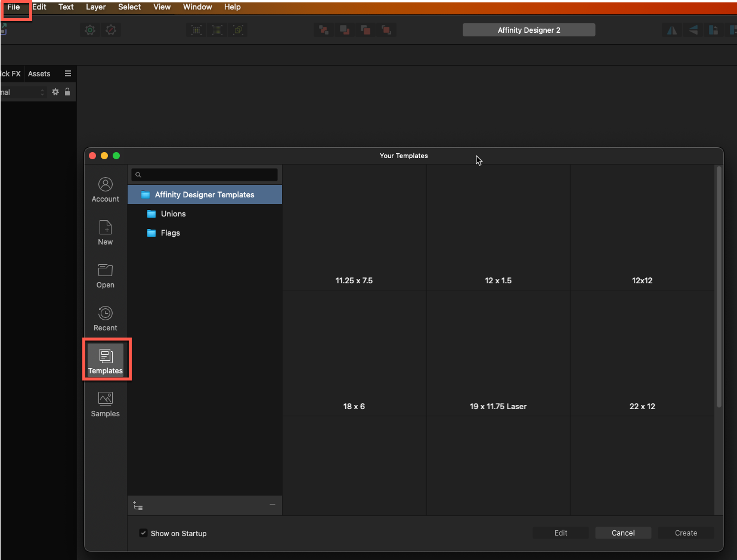Switch to the Assets tab
737x560 pixels.
point(39,74)
